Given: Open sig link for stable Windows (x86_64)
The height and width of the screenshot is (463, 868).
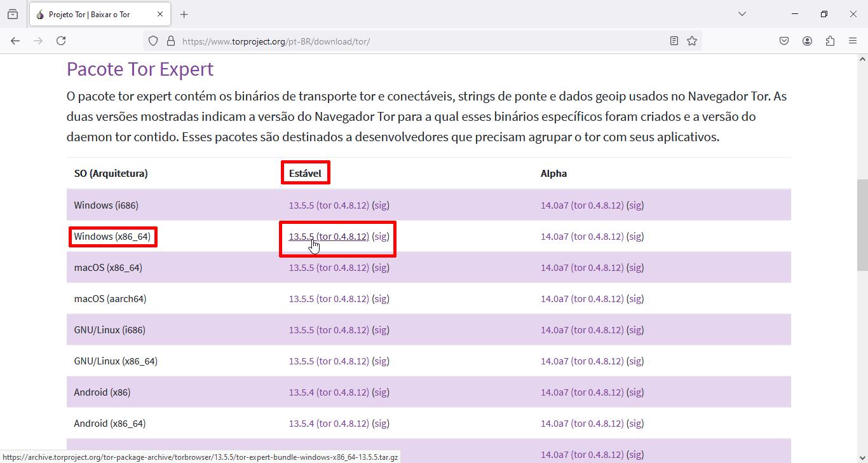Looking at the screenshot, I should 381,237.
